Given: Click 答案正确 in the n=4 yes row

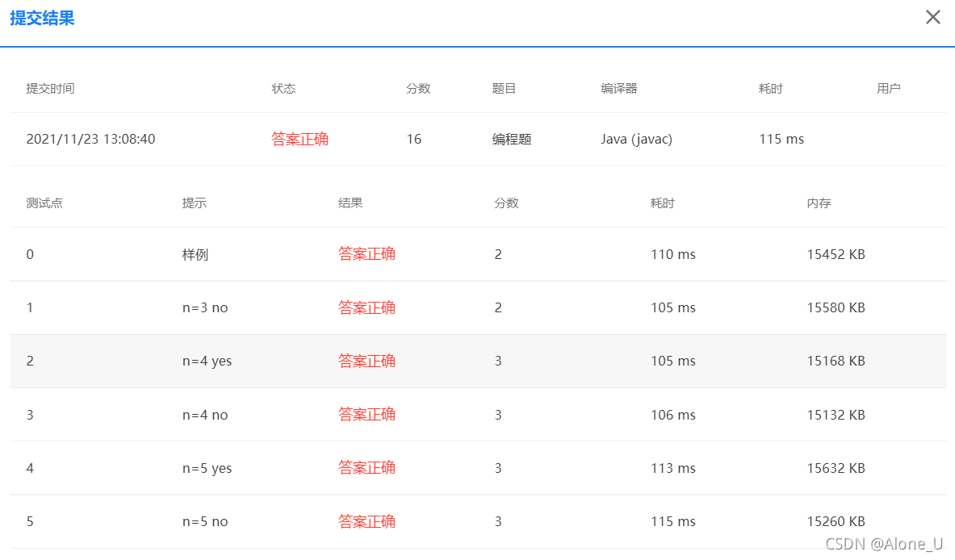Looking at the screenshot, I should coord(367,361).
